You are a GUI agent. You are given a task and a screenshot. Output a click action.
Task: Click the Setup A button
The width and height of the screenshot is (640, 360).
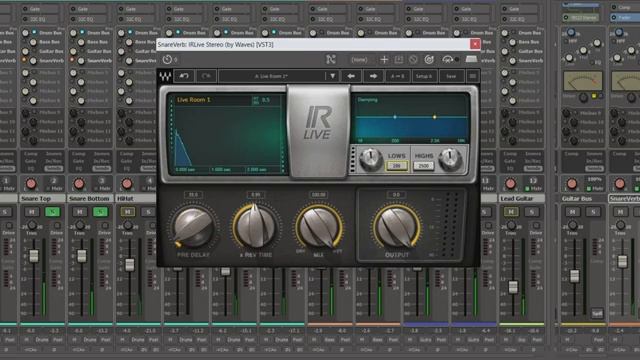pos(424,76)
